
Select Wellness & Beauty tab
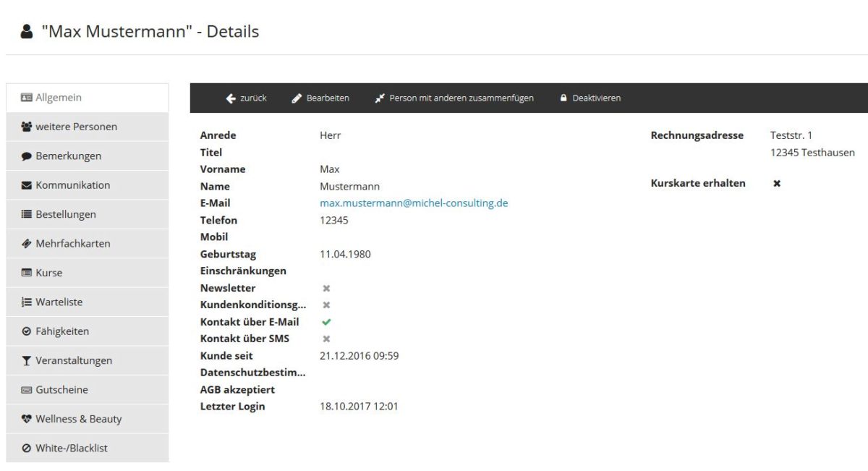[x=88, y=419]
